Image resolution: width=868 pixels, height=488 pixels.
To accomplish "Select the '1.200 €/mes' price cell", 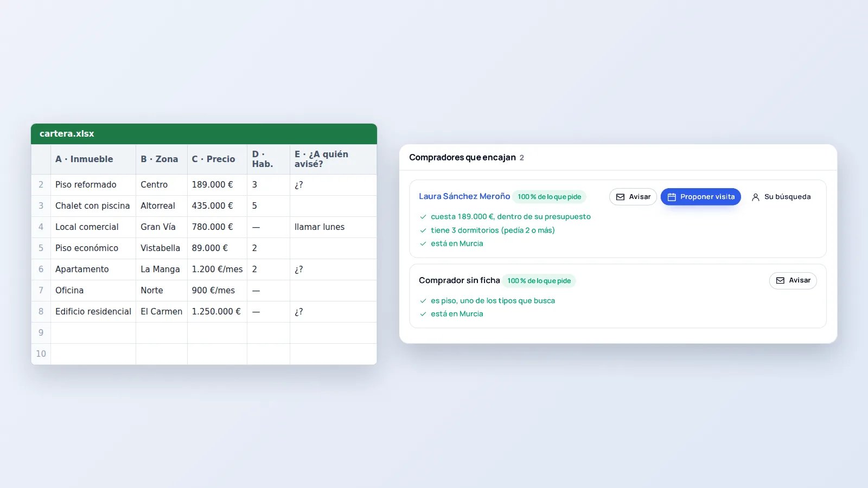I will tap(217, 269).
